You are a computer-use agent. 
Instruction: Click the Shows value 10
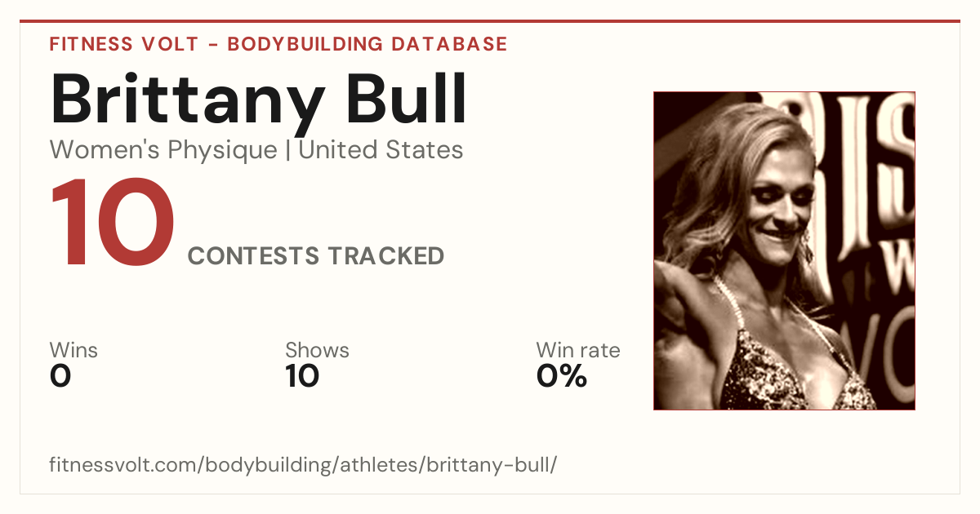pos(302,376)
